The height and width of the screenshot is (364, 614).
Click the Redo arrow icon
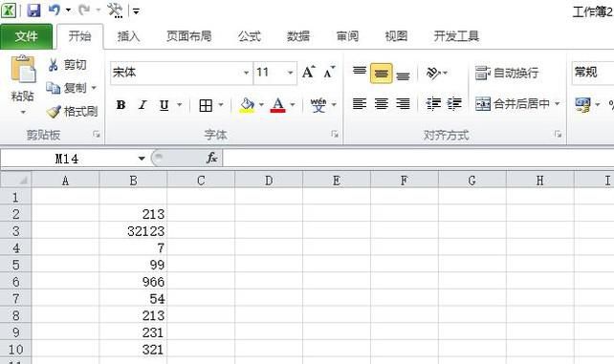pyautogui.click(x=84, y=10)
